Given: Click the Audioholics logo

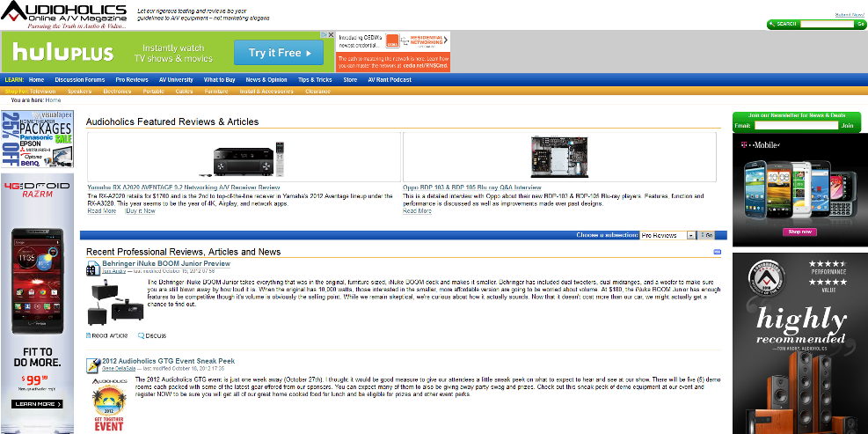Looking at the screenshot, I should (x=64, y=13).
